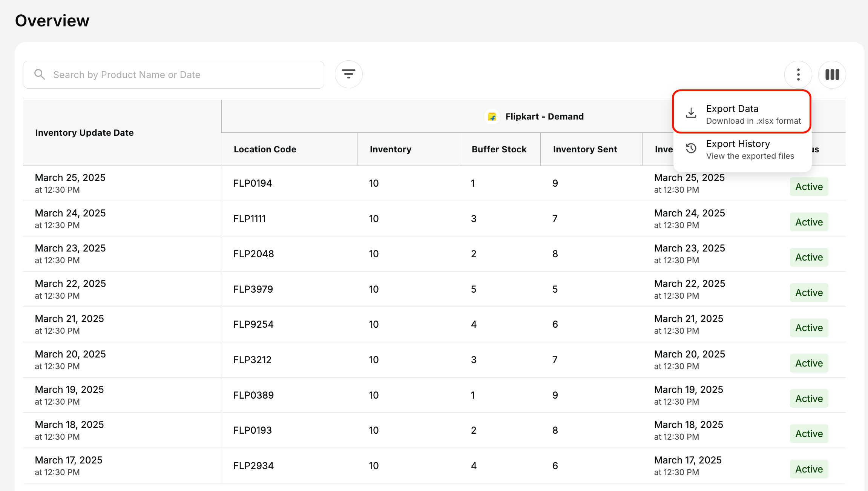The image size is (868, 491).
Task: Click March 25, 2025 in the update date column
Action: [x=70, y=178]
